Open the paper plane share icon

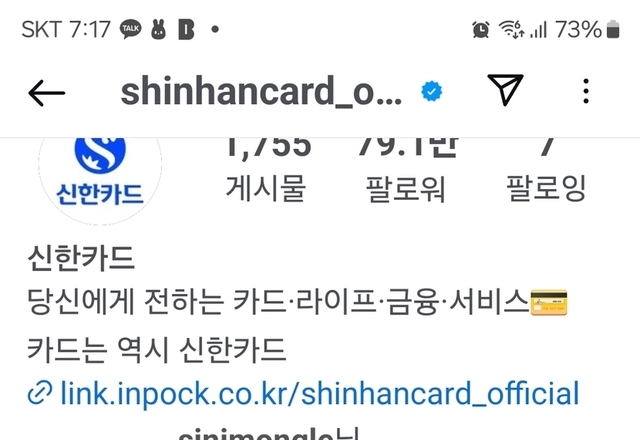505,90
